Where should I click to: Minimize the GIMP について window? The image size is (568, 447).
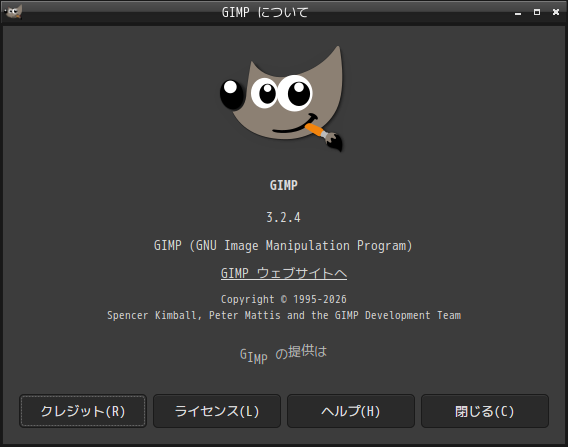coord(518,13)
